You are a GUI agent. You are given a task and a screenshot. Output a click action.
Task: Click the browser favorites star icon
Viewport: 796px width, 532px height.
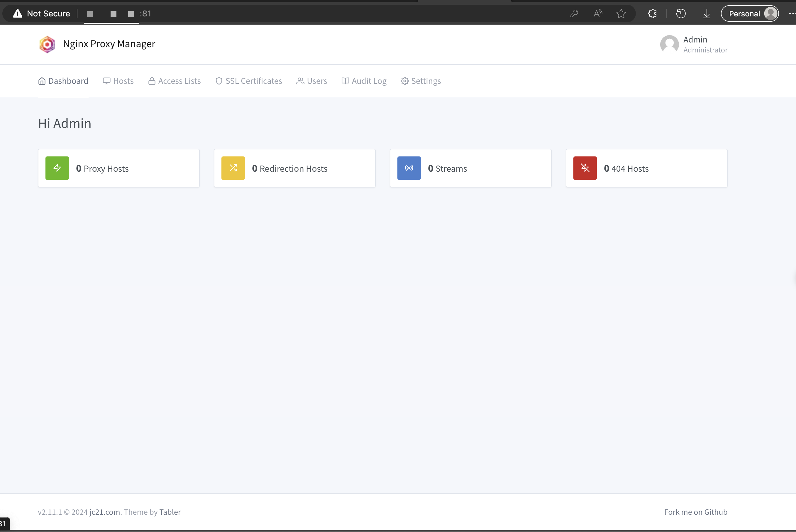click(x=621, y=13)
